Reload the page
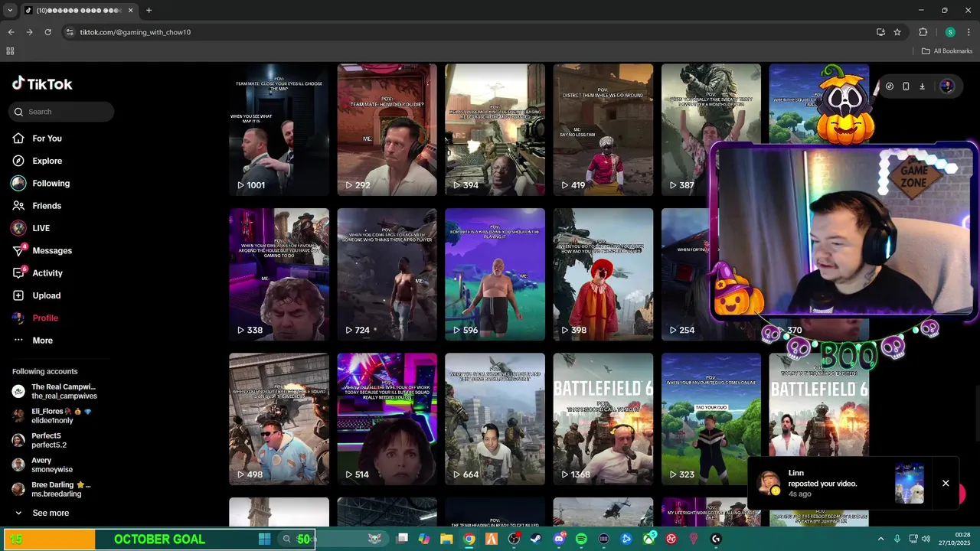The height and width of the screenshot is (551, 980). point(47,32)
